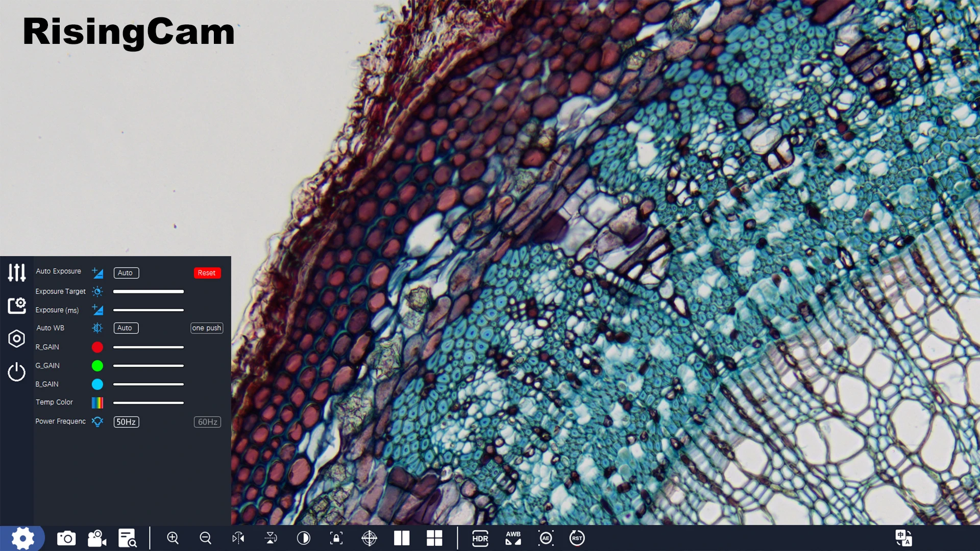Open the file browser search icon

(128, 538)
